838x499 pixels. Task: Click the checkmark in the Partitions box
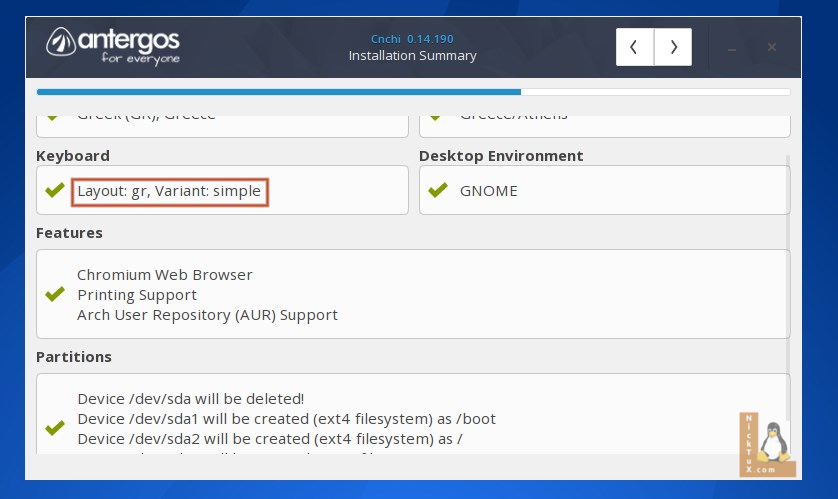(55, 428)
